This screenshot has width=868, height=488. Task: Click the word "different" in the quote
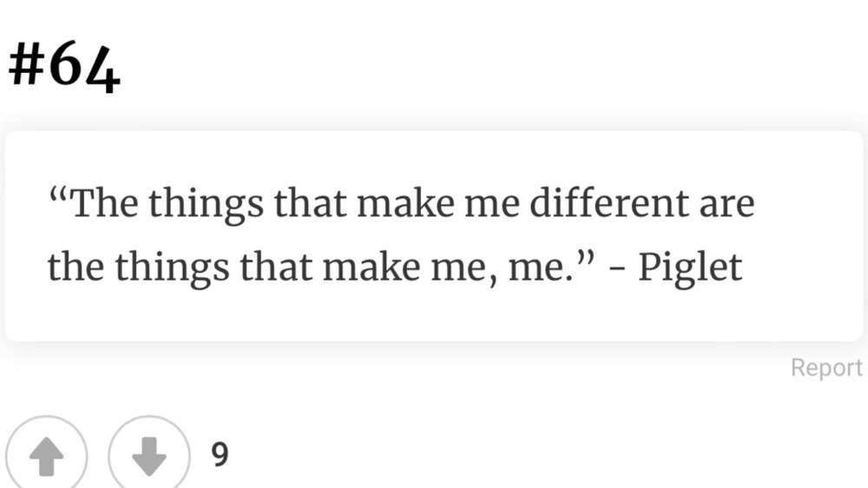click(x=603, y=205)
